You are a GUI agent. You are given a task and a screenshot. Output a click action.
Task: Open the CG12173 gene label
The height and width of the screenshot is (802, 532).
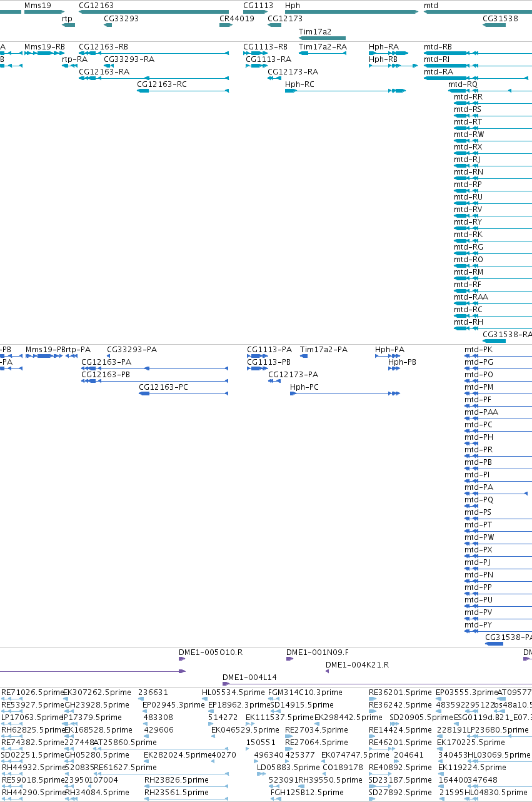tap(285, 19)
